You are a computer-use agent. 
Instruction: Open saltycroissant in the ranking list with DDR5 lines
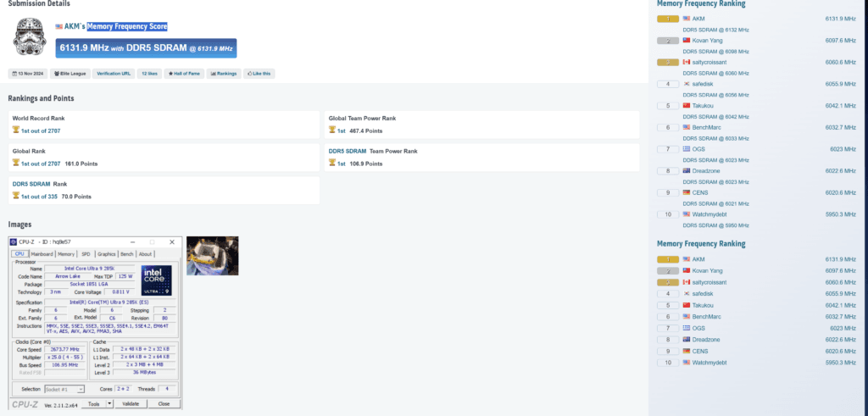(709, 62)
